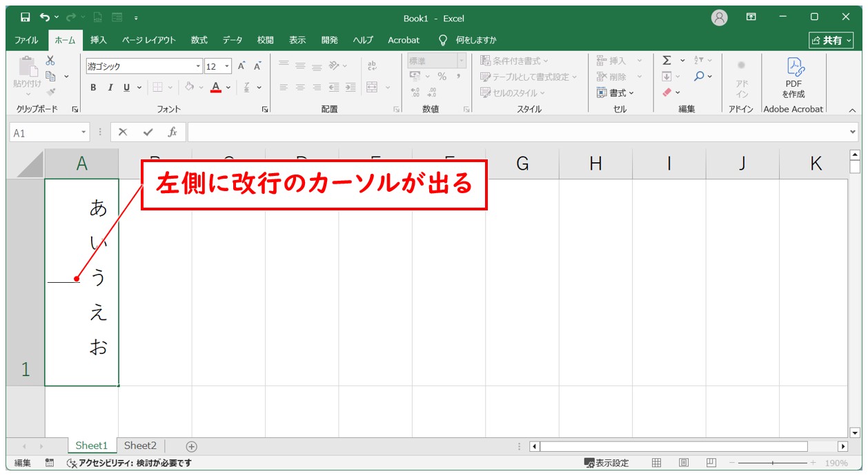Save the workbook with the floppy disk icon
The height and width of the screenshot is (476, 868).
coord(25,17)
